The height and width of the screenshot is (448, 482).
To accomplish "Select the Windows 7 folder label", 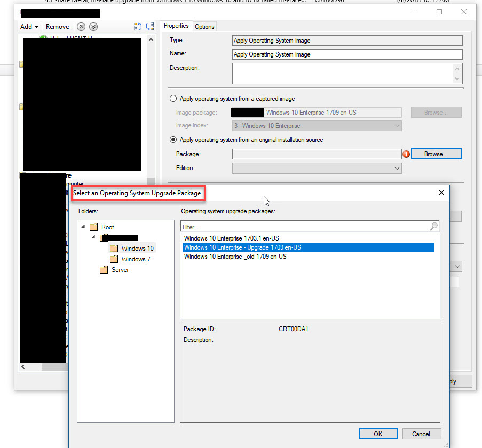I will tap(136, 259).
